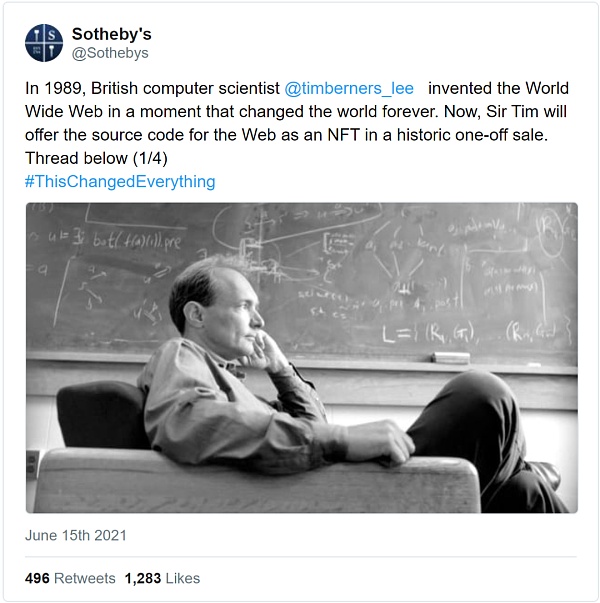Select the #ThisChangedEverything hashtag
Screen dimensions: 600x603
[x=120, y=181]
